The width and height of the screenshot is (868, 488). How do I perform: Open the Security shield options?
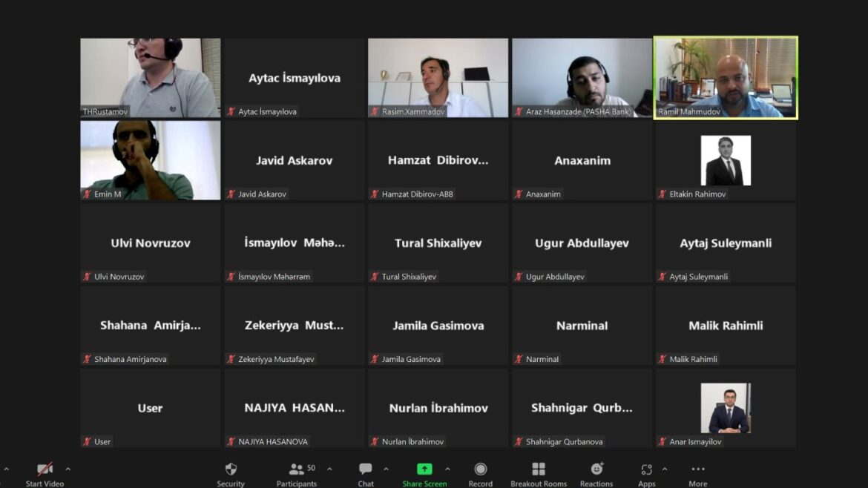(x=231, y=469)
